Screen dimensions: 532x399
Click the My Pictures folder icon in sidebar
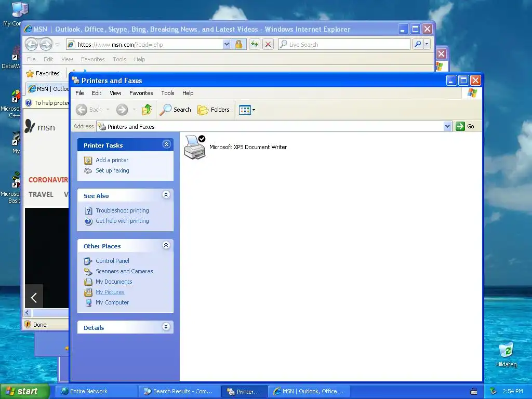[x=88, y=292]
